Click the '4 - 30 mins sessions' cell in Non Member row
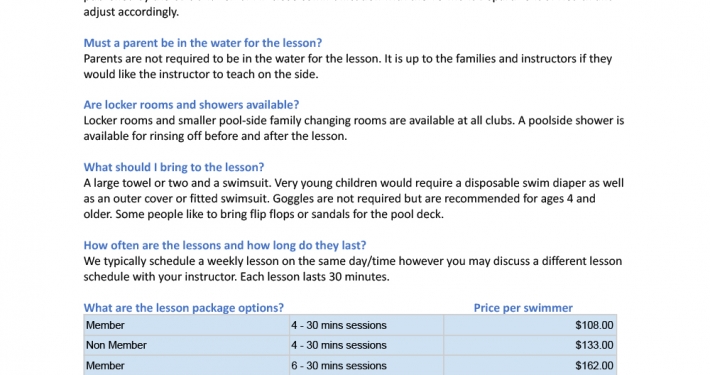The height and width of the screenshot is (375, 710). (366, 345)
